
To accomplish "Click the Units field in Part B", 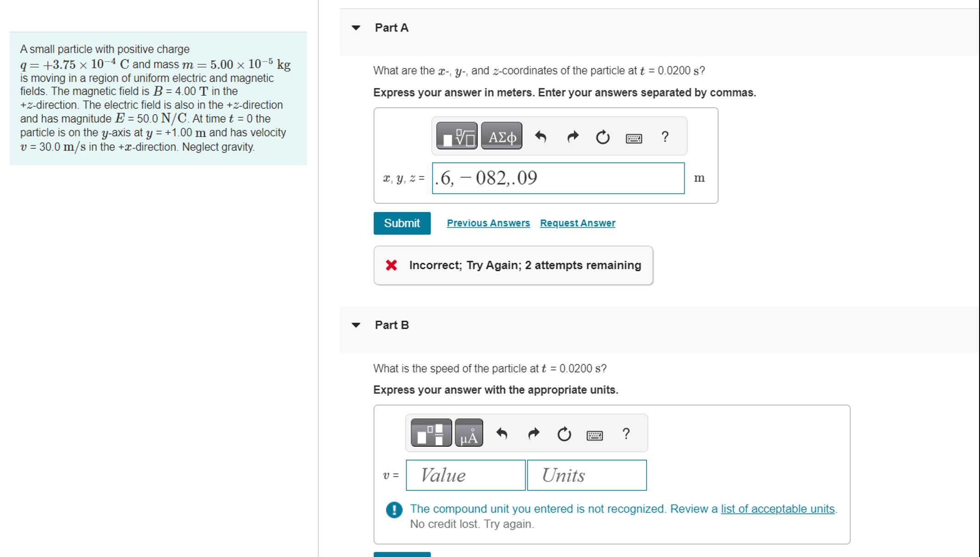I will [x=586, y=475].
